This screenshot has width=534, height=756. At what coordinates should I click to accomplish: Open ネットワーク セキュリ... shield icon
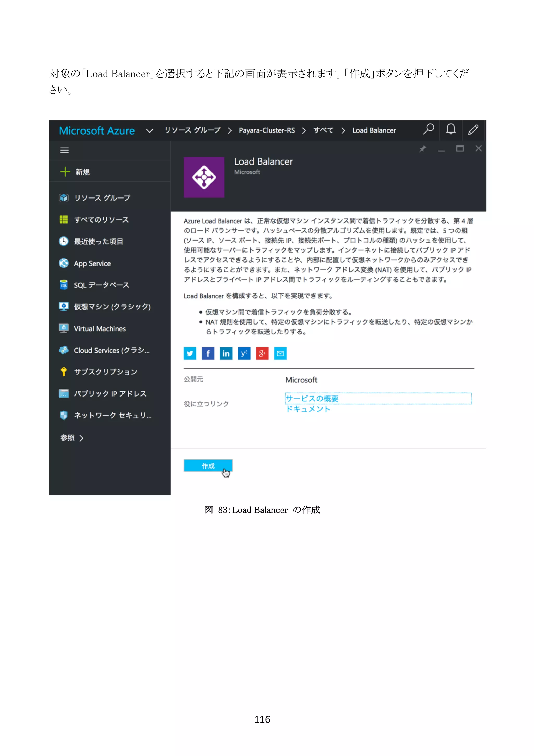pyautogui.click(x=64, y=415)
